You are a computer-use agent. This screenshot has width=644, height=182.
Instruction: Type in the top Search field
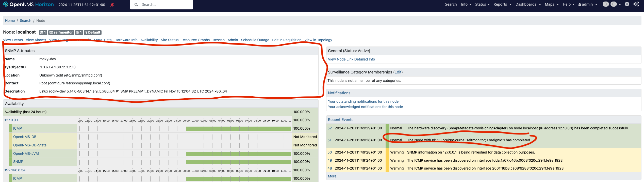point(165,5)
